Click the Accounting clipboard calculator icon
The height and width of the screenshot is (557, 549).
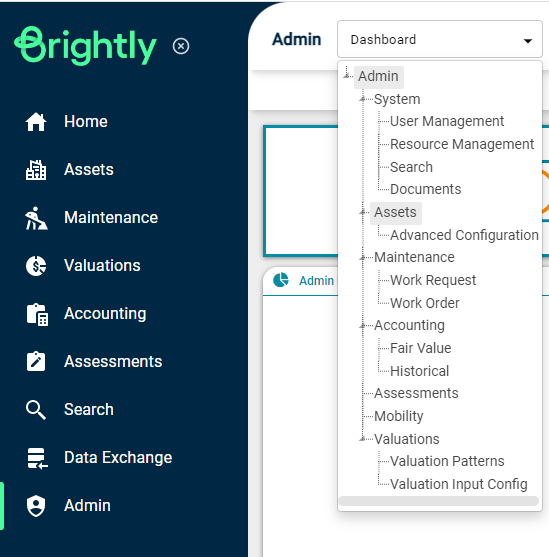(x=37, y=314)
